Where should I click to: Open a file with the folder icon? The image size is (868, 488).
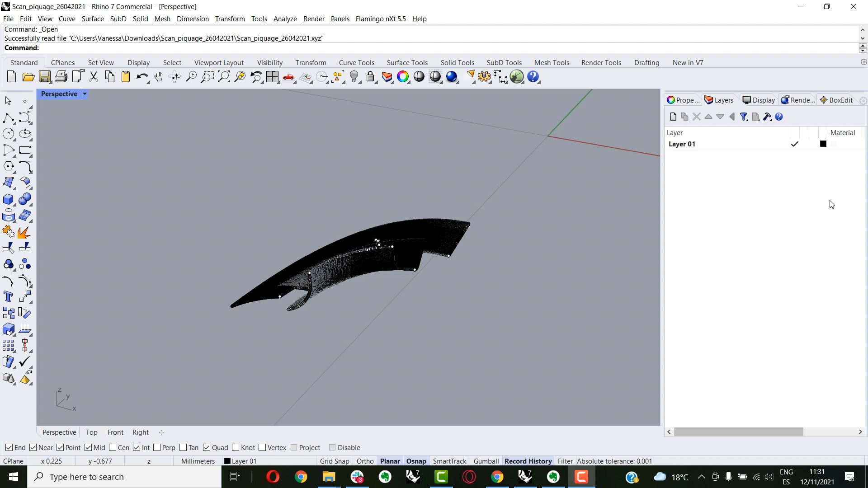(28, 77)
